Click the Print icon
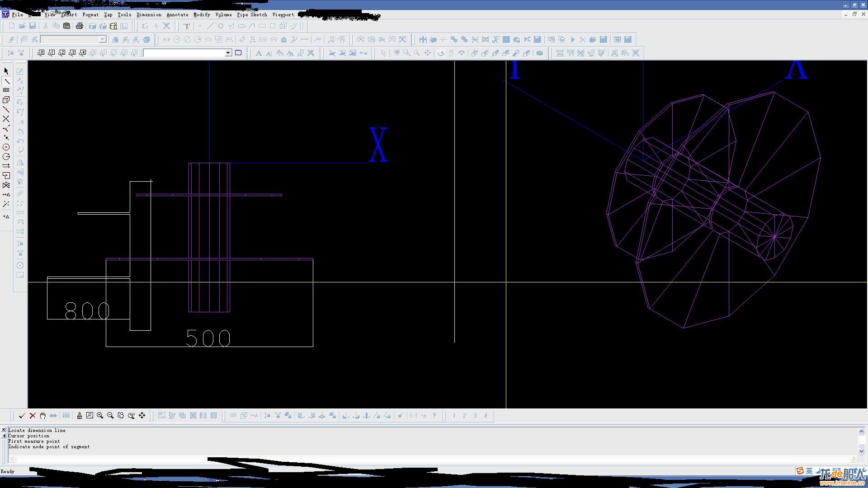Screen dimensions: 868x488 point(80,26)
